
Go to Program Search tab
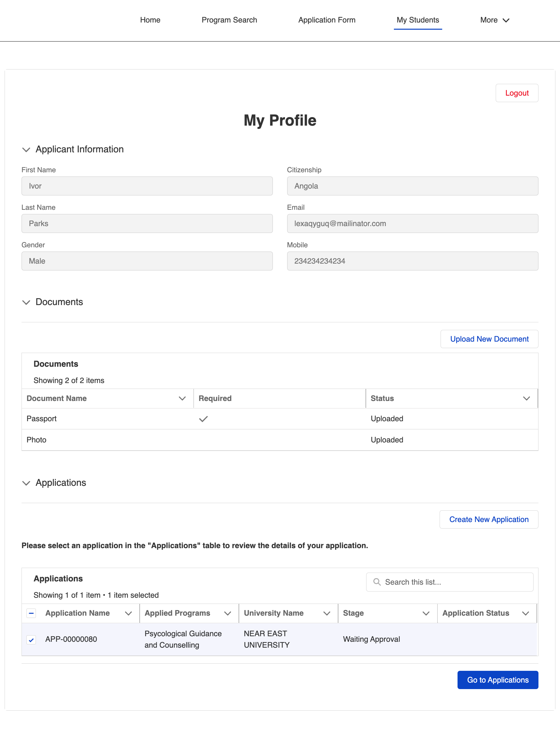229,20
